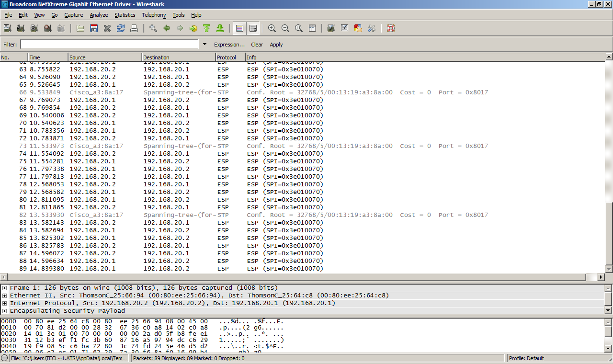Viewport: 613px width, 364px height.
Task: Jump to last packet icon
Action: click(x=220, y=28)
